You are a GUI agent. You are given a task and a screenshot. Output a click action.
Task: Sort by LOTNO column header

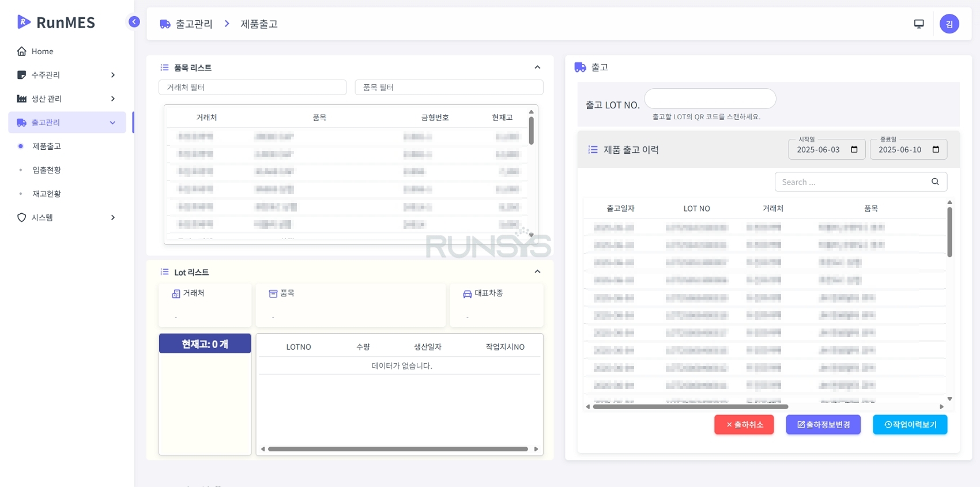(299, 347)
